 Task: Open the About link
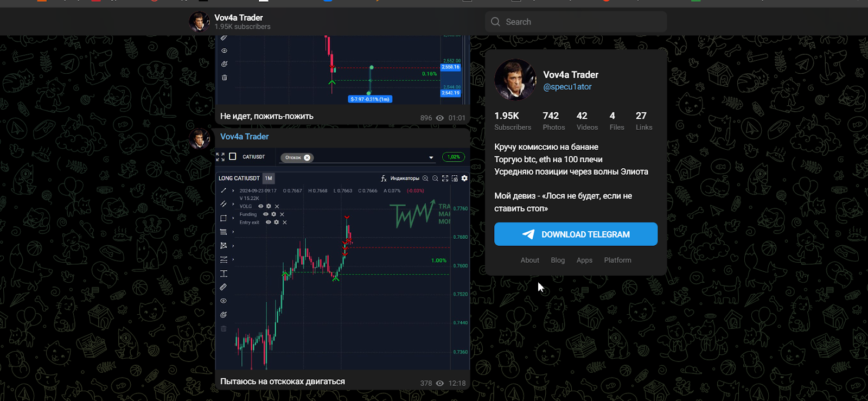(x=530, y=260)
